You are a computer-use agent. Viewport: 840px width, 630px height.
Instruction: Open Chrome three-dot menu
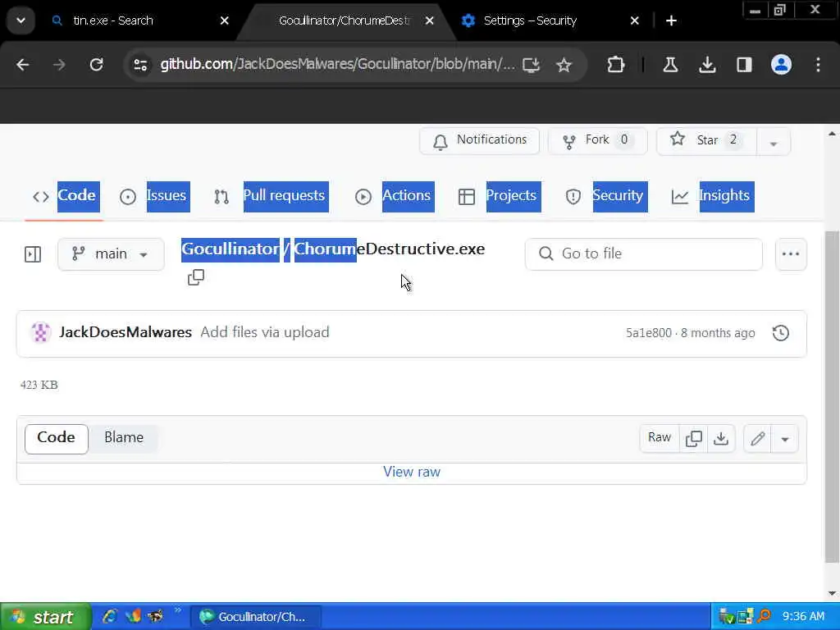818,65
